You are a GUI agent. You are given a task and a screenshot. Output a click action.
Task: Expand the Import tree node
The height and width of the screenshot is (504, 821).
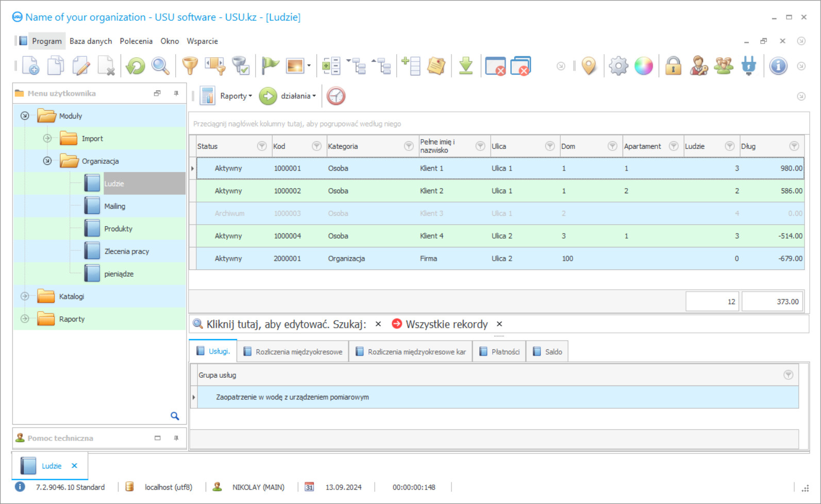47,139
